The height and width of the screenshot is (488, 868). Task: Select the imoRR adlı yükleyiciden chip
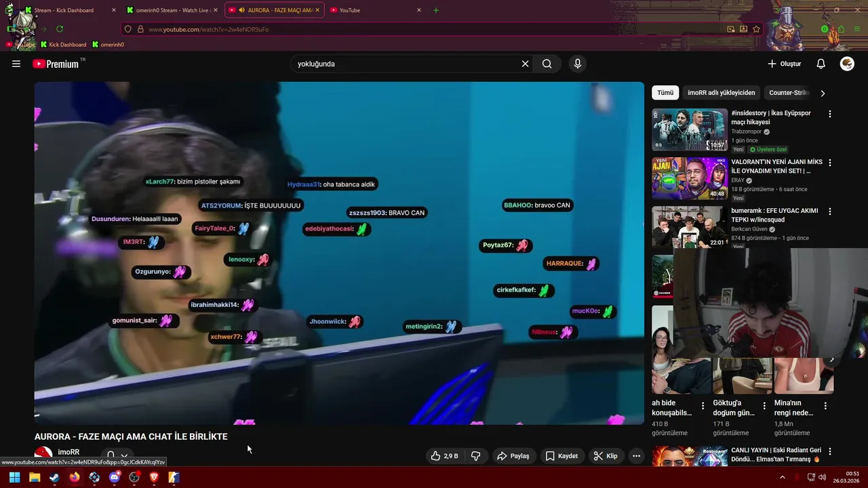[721, 93]
